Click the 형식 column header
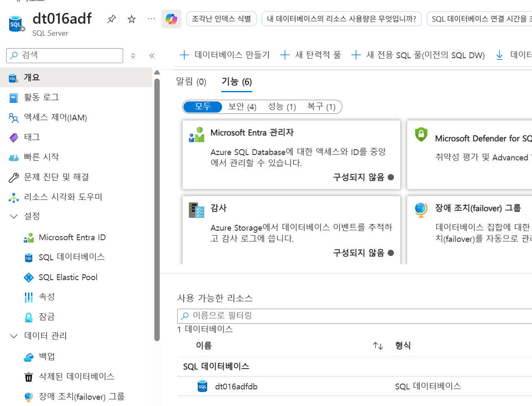The width and height of the screenshot is (532, 406). pyautogui.click(x=403, y=346)
